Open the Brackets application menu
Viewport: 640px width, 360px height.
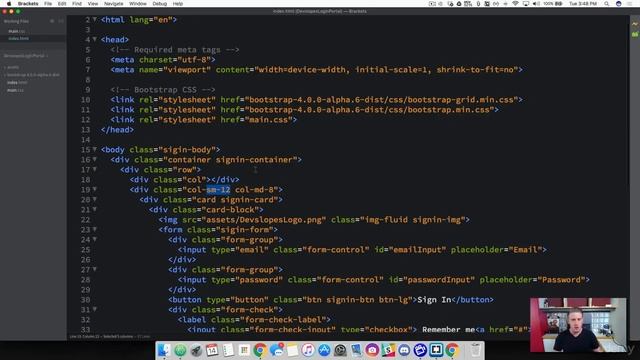28,4
